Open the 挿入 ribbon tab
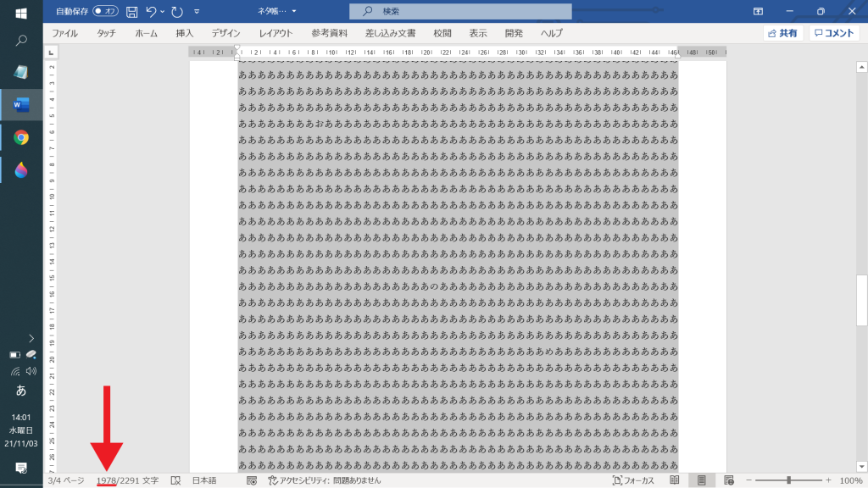 184,33
